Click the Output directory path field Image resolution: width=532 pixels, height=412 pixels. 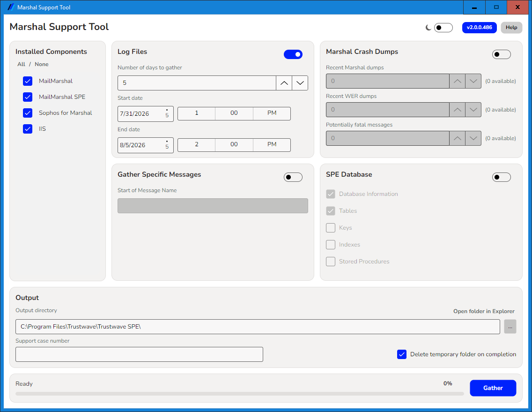[258, 327]
